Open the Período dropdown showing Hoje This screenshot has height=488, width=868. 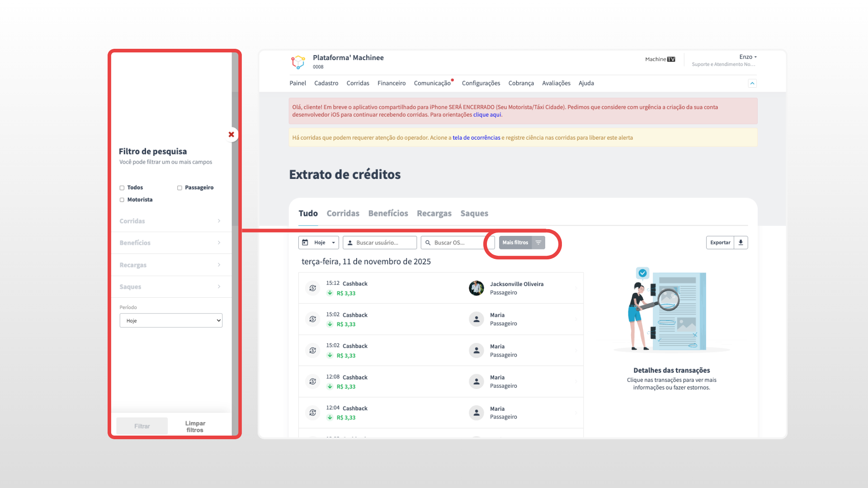coord(171,320)
